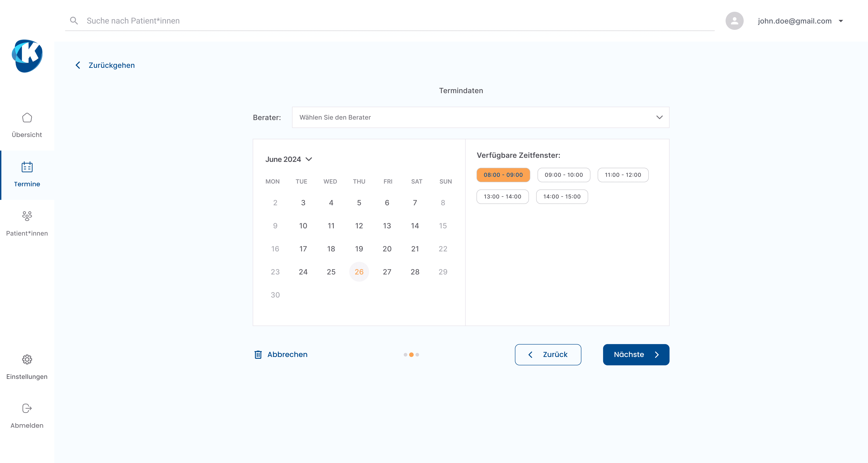Open Patient*innen group icon
Screen dimensions: 868x463
(x=27, y=216)
